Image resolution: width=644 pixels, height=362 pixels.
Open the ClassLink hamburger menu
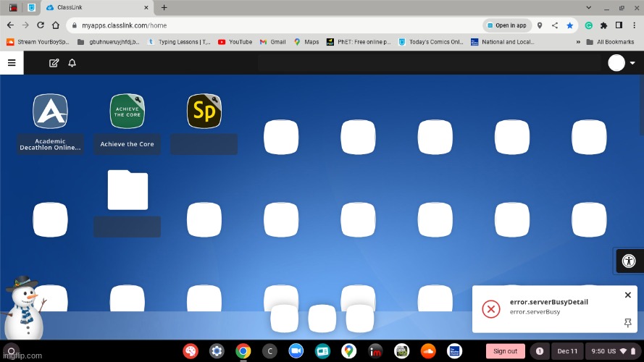12,63
